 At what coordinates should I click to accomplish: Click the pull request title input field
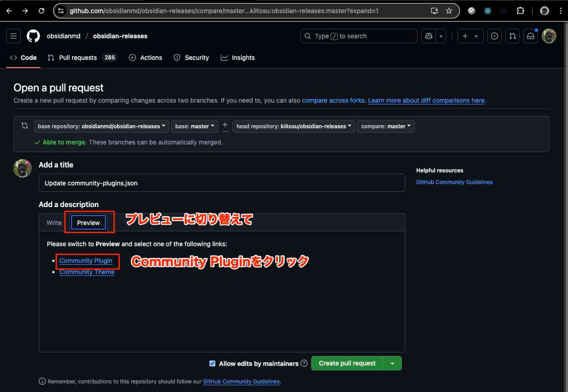(x=222, y=183)
